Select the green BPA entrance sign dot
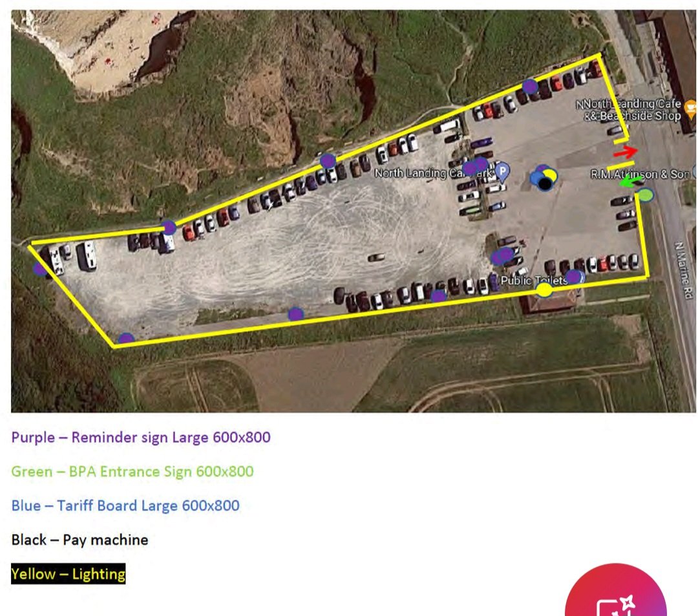The height and width of the screenshot is (616, 698). coord(646,195)
